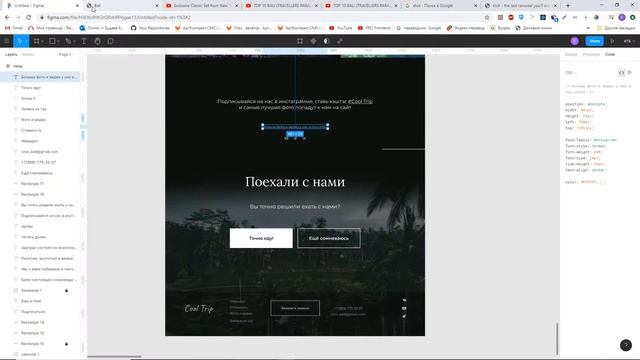The image size is (640, 360).
Task: Click the Present play icon
Action: click(612, 41)
